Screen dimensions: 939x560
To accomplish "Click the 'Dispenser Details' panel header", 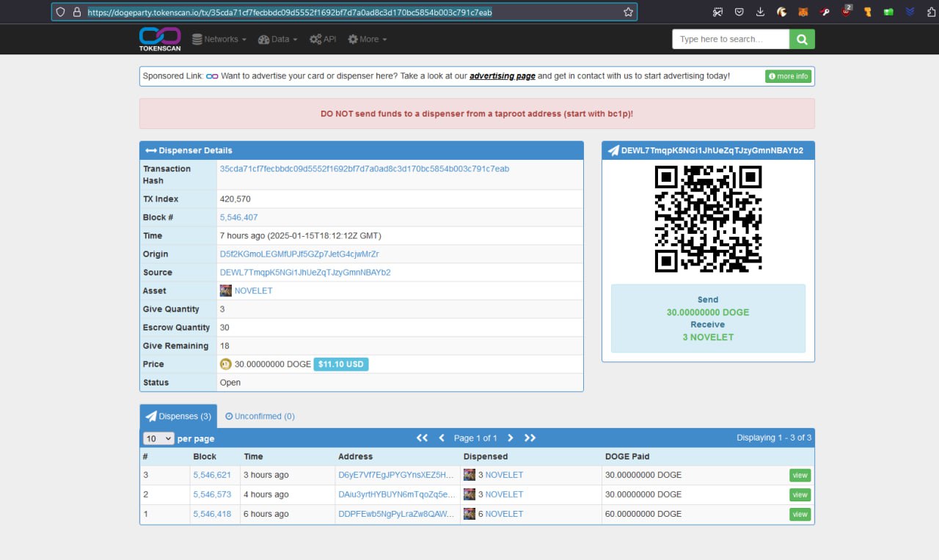I will 362,150.
